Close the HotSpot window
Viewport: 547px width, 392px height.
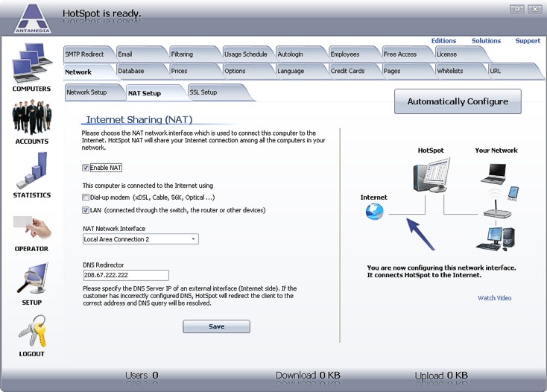(x=535, y=9)
